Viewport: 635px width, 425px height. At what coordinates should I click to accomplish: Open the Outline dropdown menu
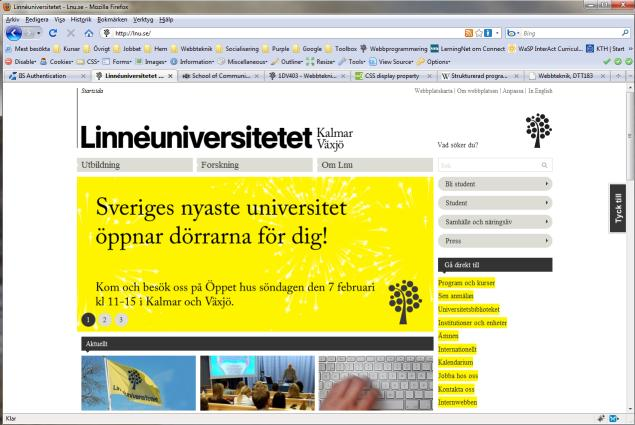(x=287, y=62)
